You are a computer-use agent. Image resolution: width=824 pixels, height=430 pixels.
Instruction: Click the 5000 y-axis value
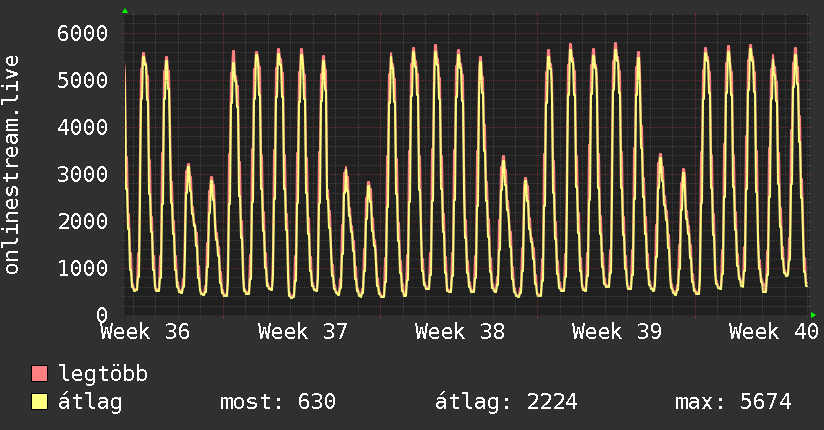[x=83, y=80]
